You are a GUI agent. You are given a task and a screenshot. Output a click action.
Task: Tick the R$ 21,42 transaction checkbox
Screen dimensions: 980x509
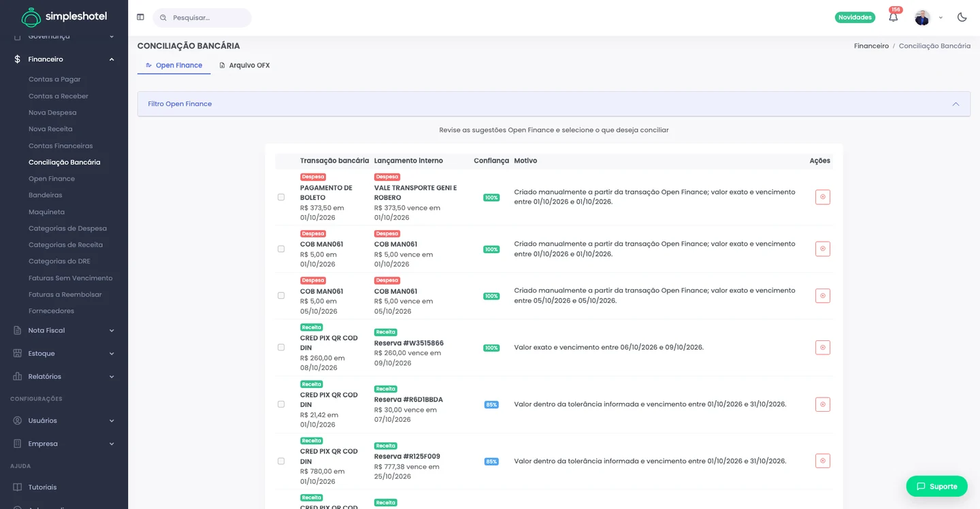coord(281,404)
